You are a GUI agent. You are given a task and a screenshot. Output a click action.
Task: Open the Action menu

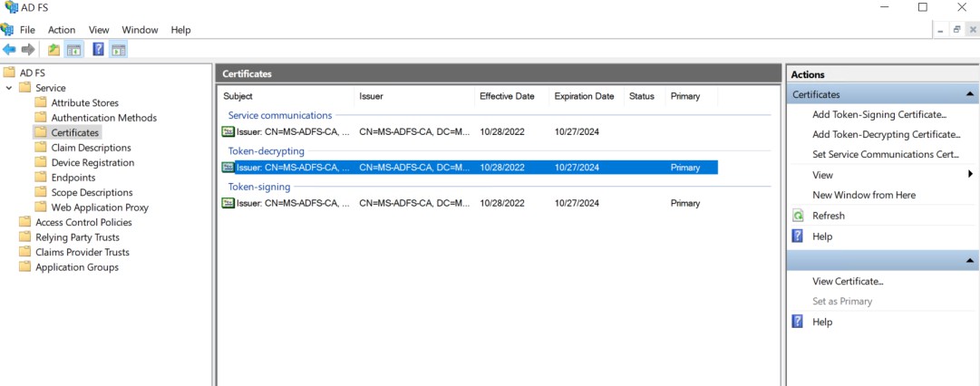click(x=62, y=29)
